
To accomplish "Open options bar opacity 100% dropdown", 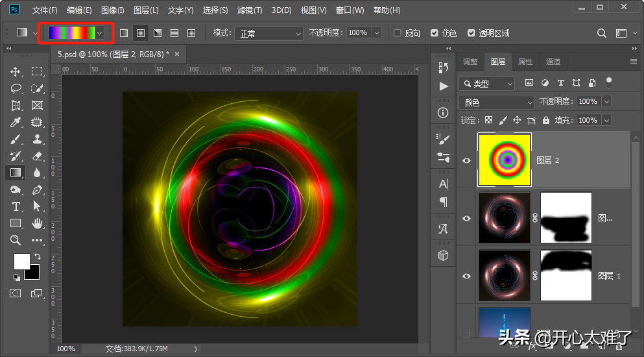I will [377, 33].
